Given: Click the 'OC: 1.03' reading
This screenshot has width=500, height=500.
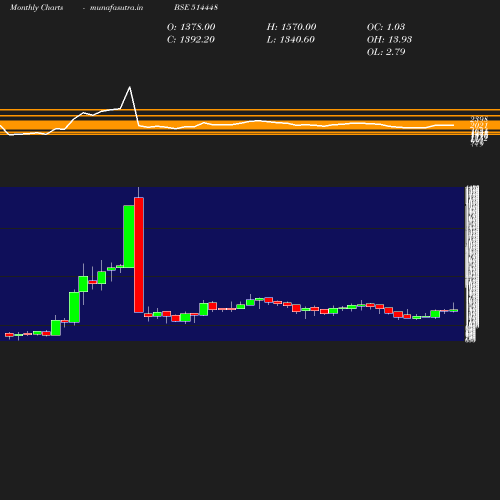Looking at the screenshot, I should coord(386,27).
